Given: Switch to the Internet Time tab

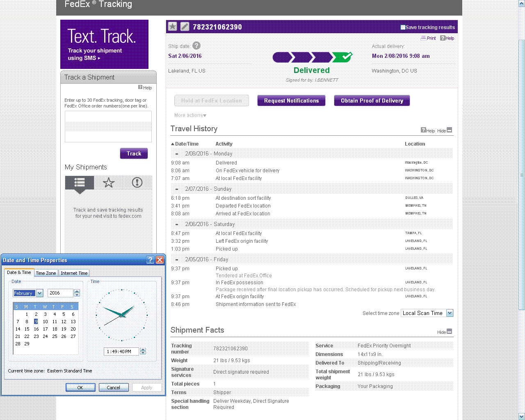Looking at the screenshot, I should pos(74,273).
